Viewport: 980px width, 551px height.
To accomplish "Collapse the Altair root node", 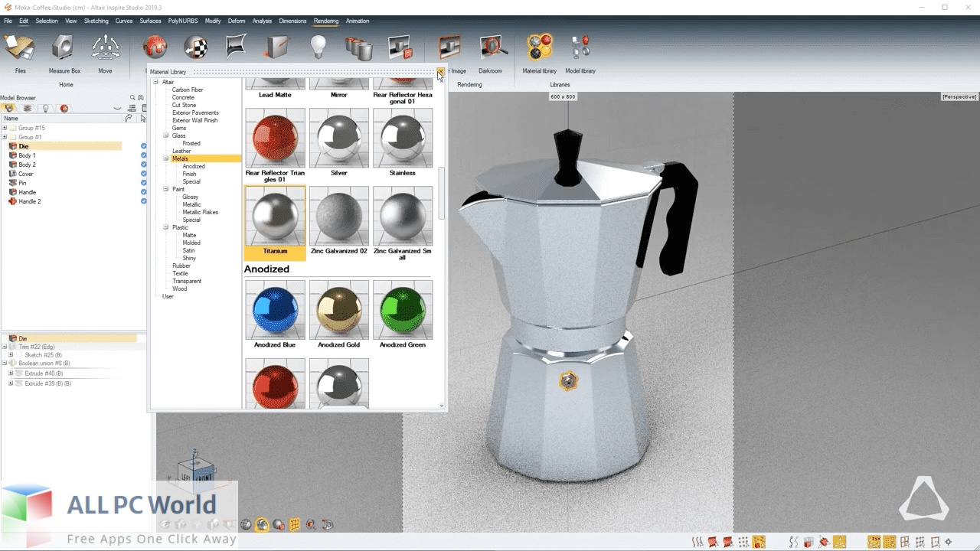I will 155,82.
